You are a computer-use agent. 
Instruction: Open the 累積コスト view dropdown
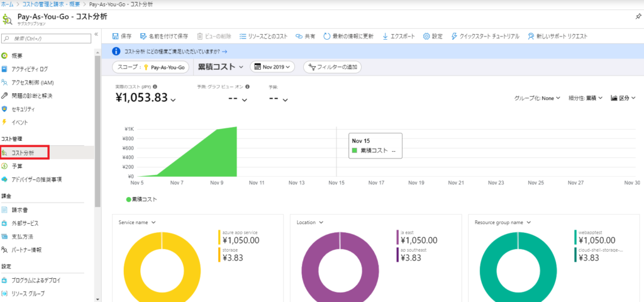(x=221, y=67)
